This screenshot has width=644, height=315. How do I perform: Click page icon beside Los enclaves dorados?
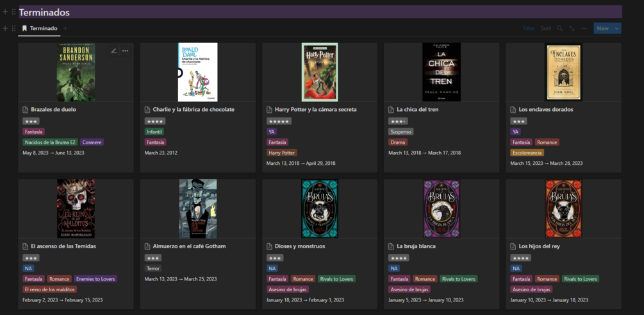point(513,110)
